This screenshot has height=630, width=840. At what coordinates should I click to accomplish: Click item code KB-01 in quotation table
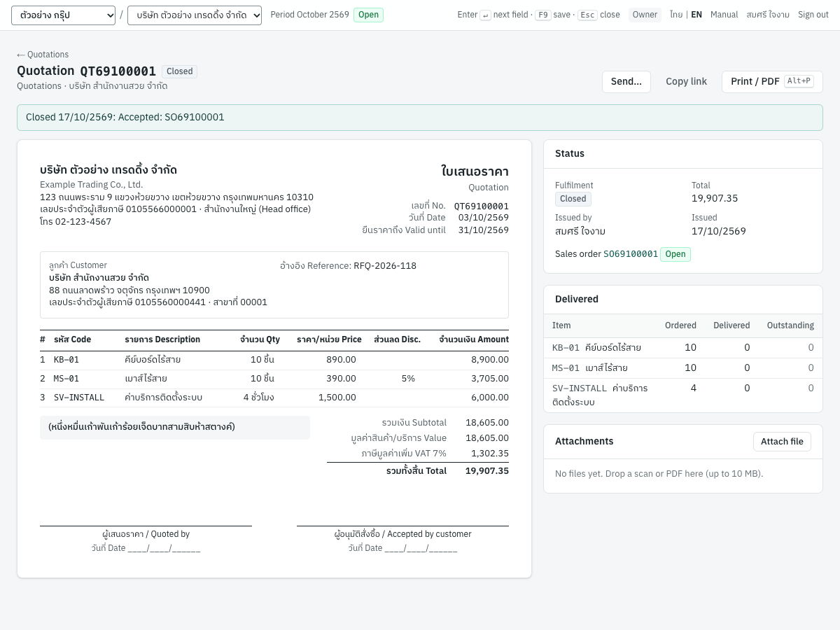point(66,360)
